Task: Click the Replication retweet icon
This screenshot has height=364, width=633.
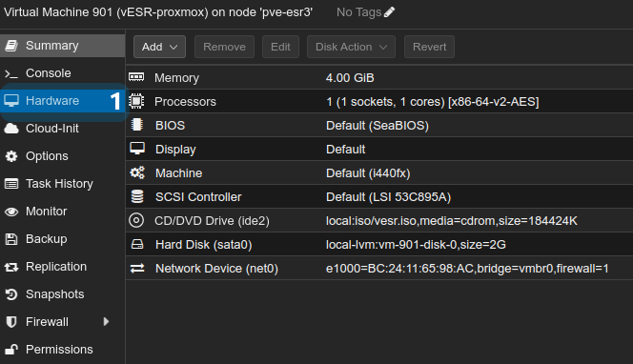Action: (11, 267)
